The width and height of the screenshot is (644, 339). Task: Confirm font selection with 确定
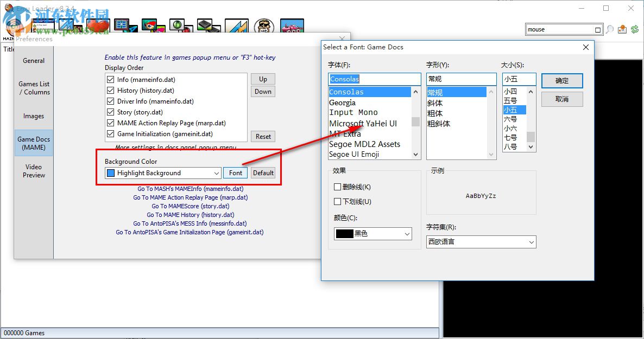562,81
